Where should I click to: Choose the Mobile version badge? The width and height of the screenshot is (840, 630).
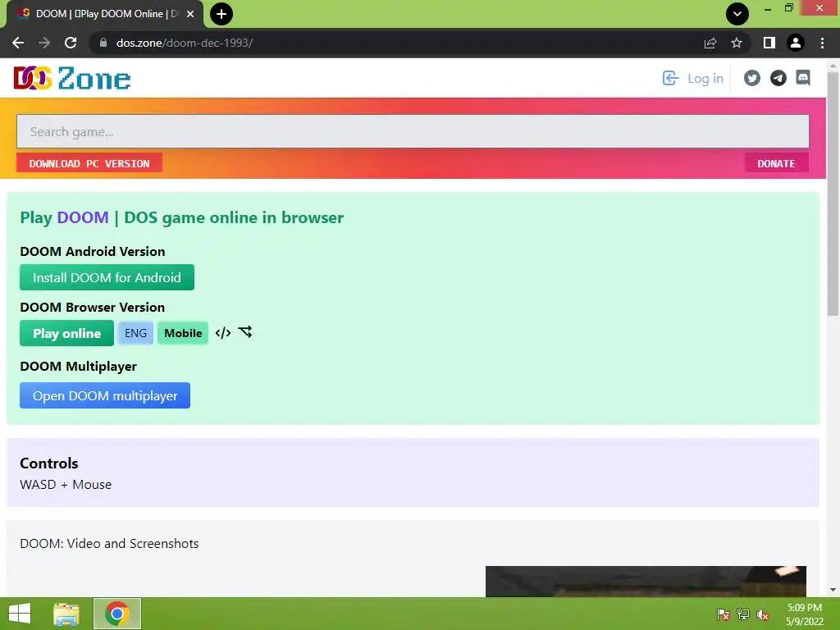(183, 333)
